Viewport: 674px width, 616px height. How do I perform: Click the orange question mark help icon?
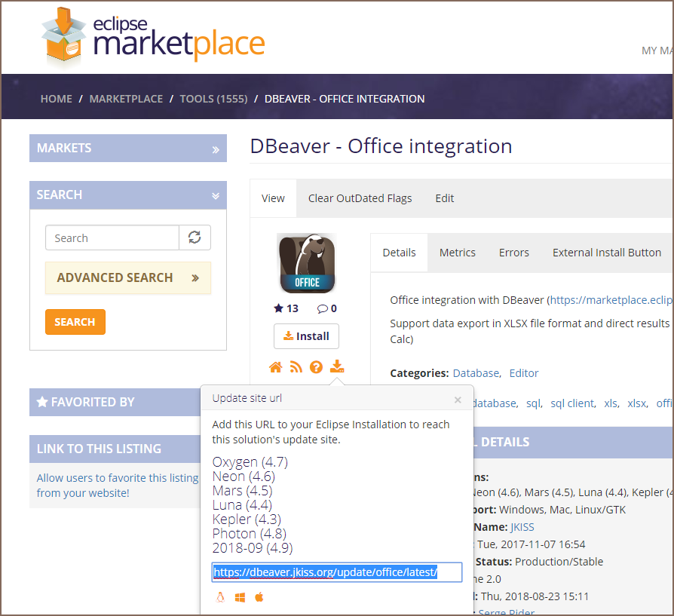317,367
